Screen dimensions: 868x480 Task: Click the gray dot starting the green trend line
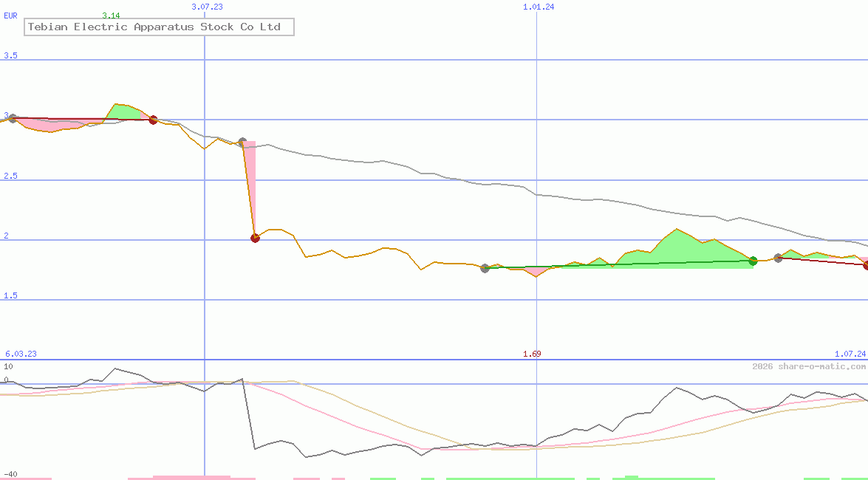(x=485, y=268)
